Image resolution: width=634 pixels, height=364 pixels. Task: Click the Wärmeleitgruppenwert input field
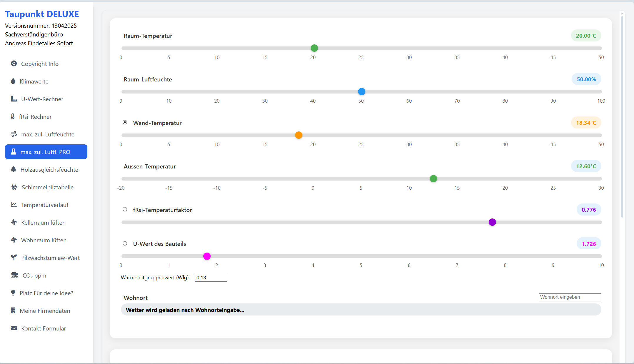click(x=211, y=278)
